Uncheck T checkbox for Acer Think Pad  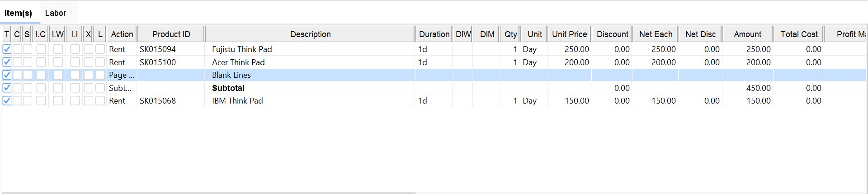7,62
